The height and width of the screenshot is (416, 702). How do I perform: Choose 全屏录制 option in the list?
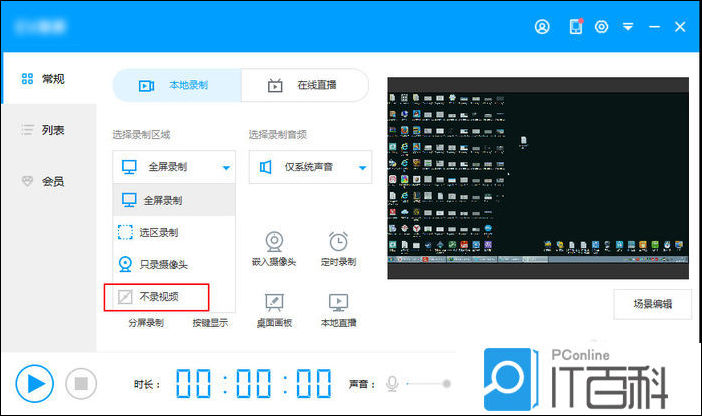tap(174, 200)
